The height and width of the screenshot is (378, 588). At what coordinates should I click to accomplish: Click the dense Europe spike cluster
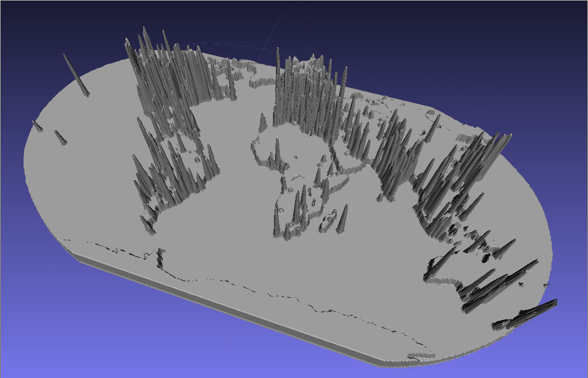point(306,95)
